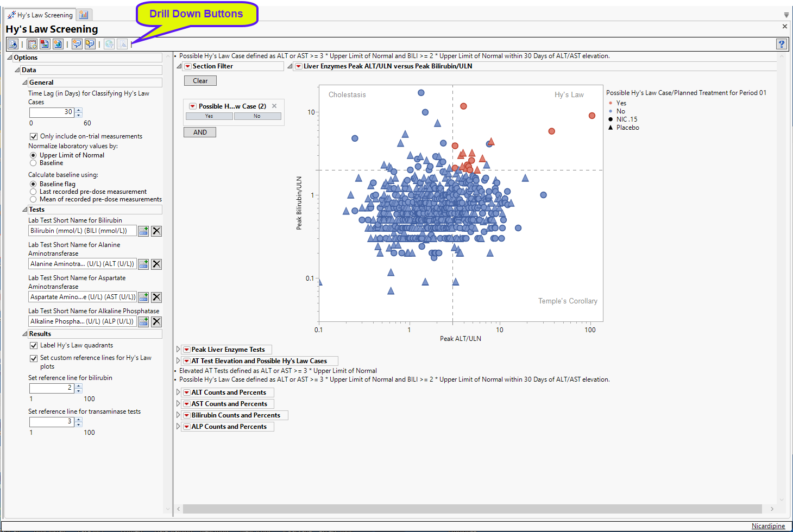Click the greyed chart drill-down icon in toolbar

[x=122, y=44]
